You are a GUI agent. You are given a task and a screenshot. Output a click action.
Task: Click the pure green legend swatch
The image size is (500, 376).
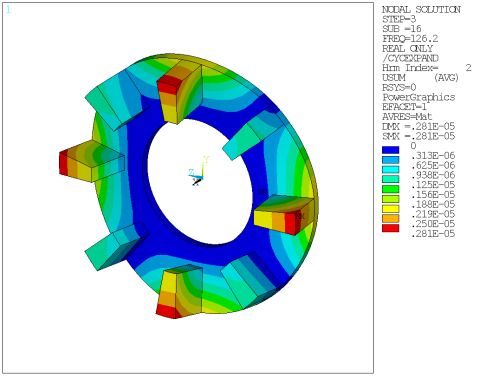(390, 189)
